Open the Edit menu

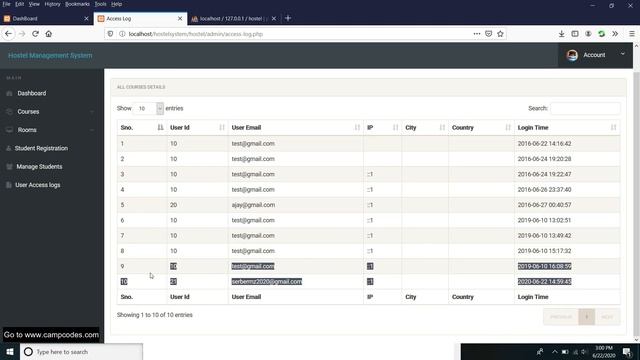click(x=20, y=4)
